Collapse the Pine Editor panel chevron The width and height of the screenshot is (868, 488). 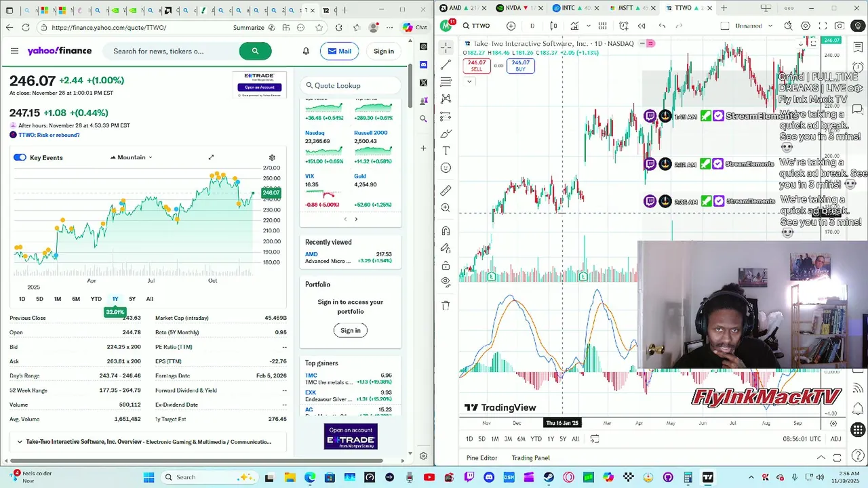tap(821, 458)
